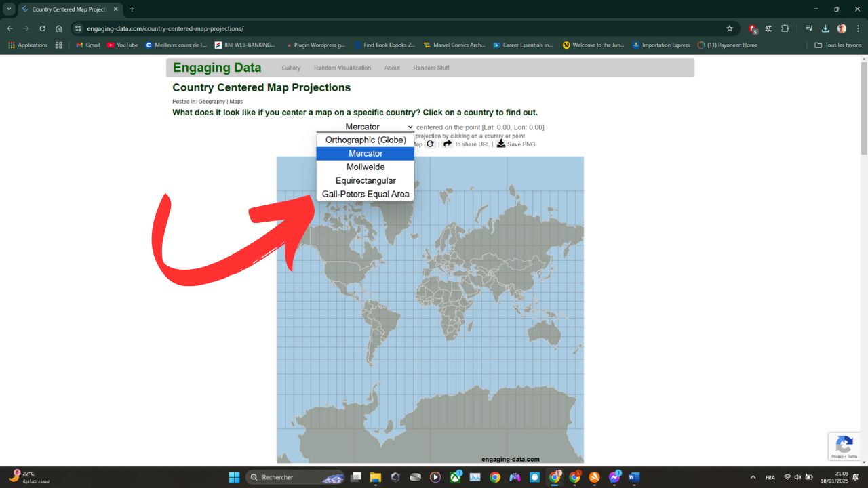Bookmark the page via the star icon
Screen dimensions: 868x488
[x=730, y=28]
